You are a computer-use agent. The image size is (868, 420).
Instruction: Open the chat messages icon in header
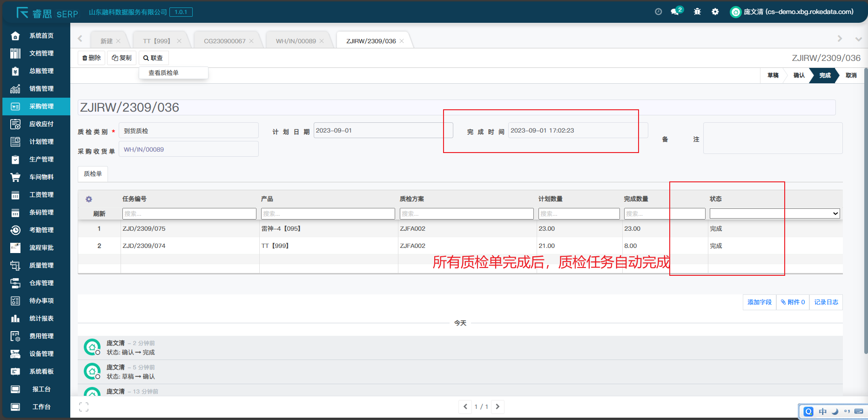click(x=675, y=12)
